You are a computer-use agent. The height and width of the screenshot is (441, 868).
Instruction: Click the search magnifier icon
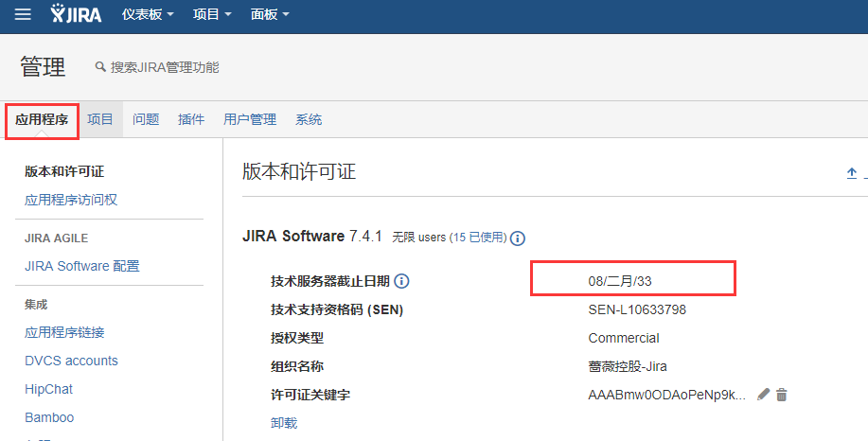(x=100, y=67)
